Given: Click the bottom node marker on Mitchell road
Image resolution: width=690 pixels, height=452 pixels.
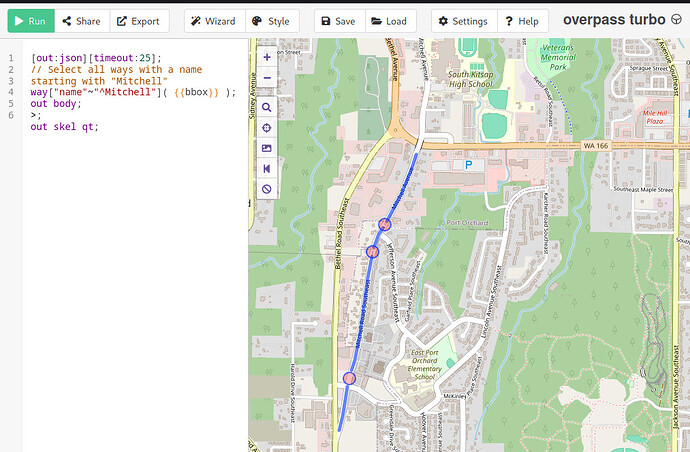Looking at the screenshot, I should tap(349, 378).
